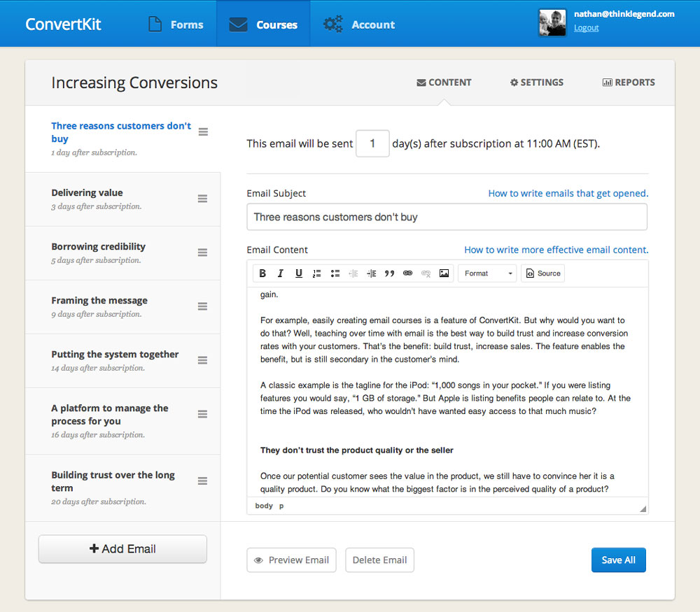The width and height of the screenshot is (700, 612).
Task: Click reorder handle for 'Putting the system together'
Action: (203, 360)
